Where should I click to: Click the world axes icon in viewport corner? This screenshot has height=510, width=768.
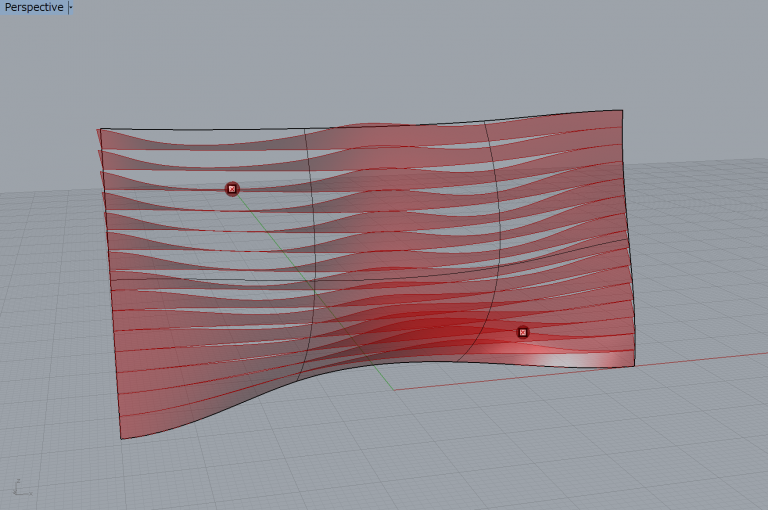[20, 488]
